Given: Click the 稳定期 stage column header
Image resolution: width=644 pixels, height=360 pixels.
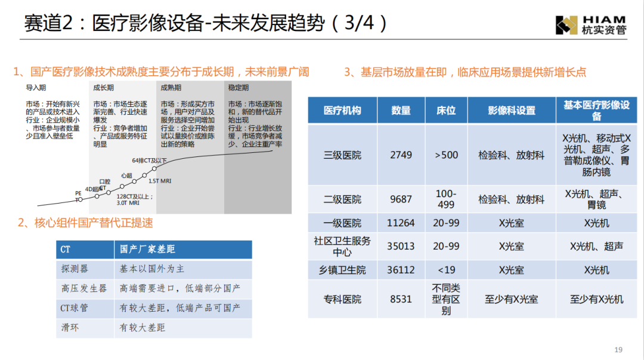Looking at the screenshot, I should [x=238, y=88].
